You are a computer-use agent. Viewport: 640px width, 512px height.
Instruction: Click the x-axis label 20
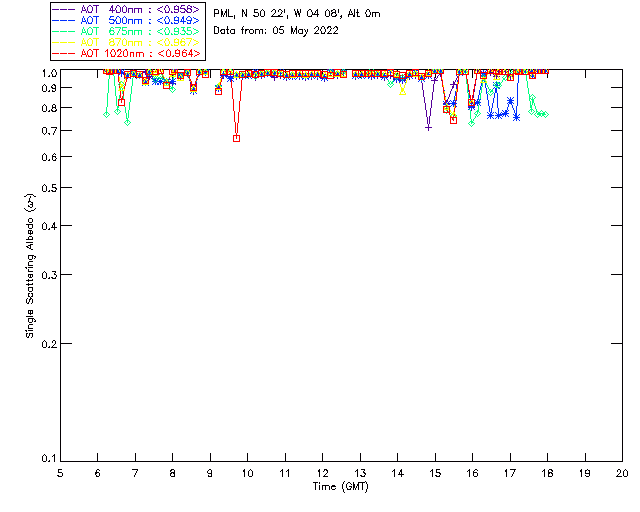tap(622, 473)
